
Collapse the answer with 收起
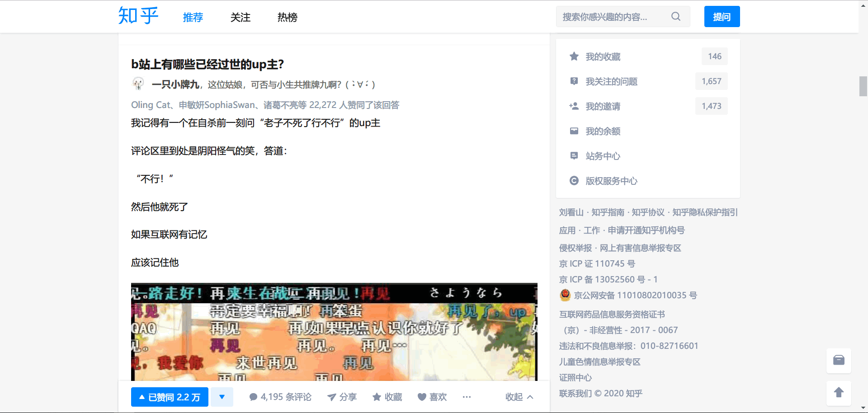[x=519, y=397]
